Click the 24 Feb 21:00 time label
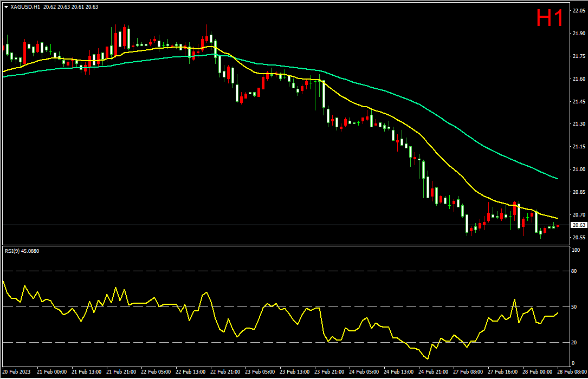 pyautogui.click(x=433, y=371)
